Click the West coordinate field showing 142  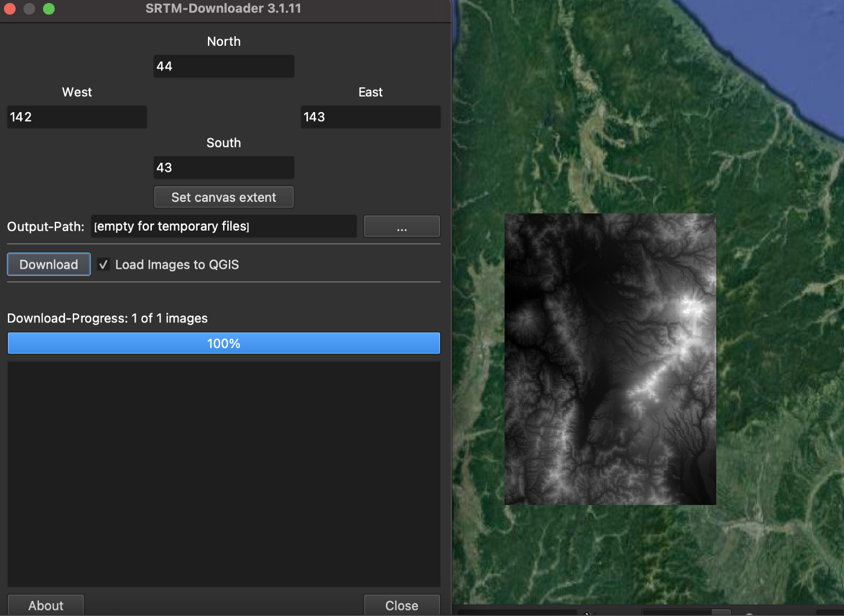77,117
